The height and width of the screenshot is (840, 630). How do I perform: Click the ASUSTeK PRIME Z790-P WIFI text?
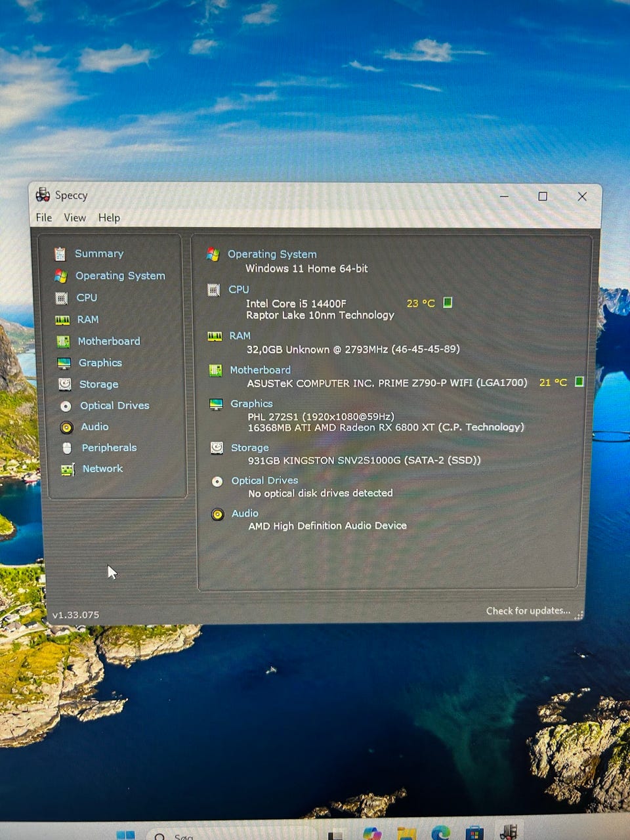coord(387,383)
